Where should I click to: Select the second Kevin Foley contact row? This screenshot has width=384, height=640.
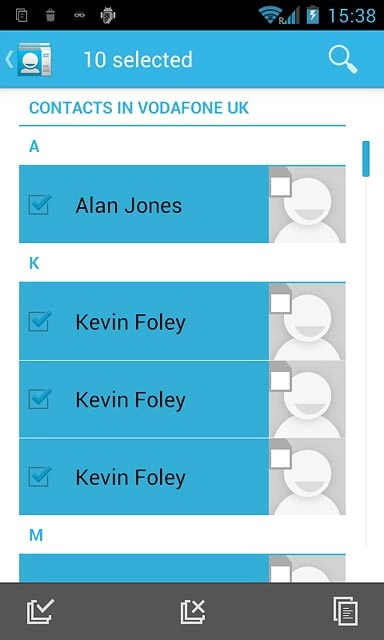pyautogui.click(x=182, y=399)
